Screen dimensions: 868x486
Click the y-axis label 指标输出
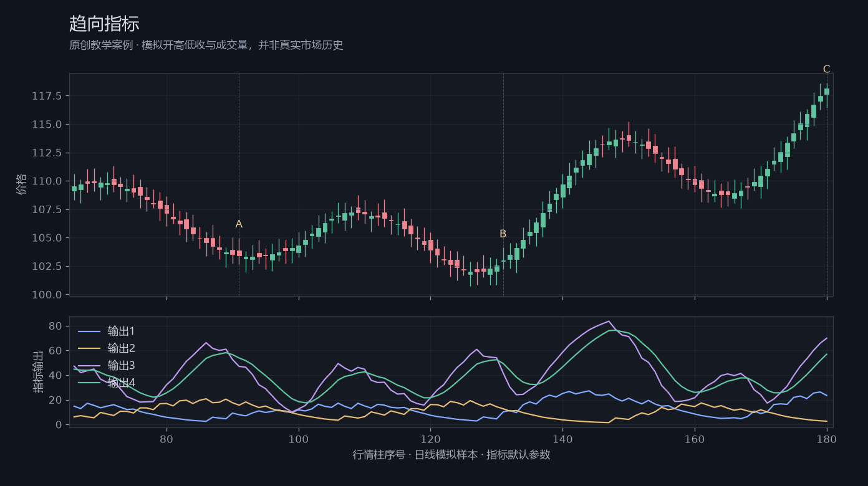[38, 372]
